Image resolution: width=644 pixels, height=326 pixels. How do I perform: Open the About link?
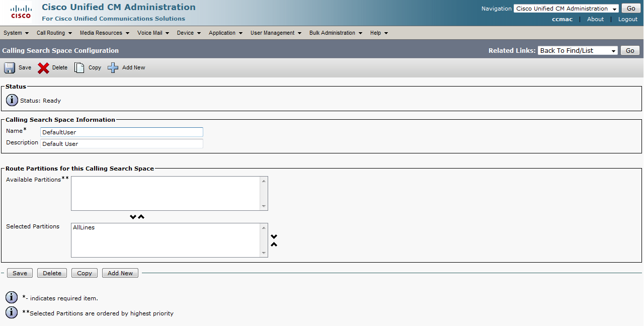click(595, 19)
